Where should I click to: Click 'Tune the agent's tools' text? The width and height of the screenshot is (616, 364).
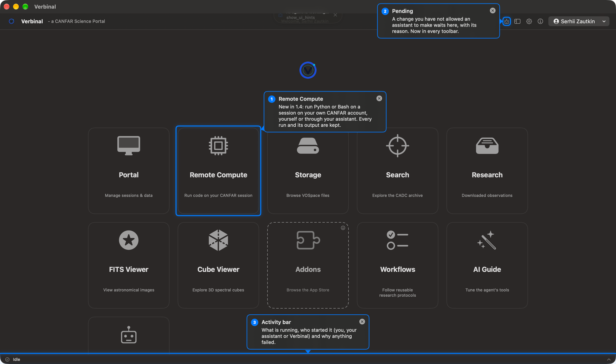(x=487, y=290)
